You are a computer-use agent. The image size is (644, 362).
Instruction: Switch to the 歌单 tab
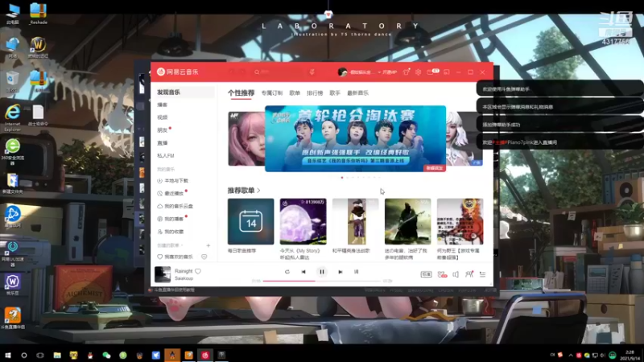(x=295, y=93)
